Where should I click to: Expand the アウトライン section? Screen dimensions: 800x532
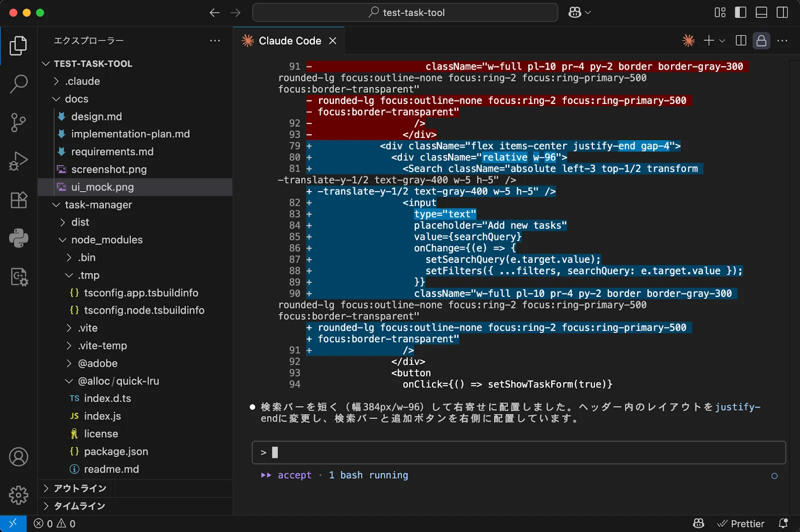pyautogui.click(x=80, y=488)
